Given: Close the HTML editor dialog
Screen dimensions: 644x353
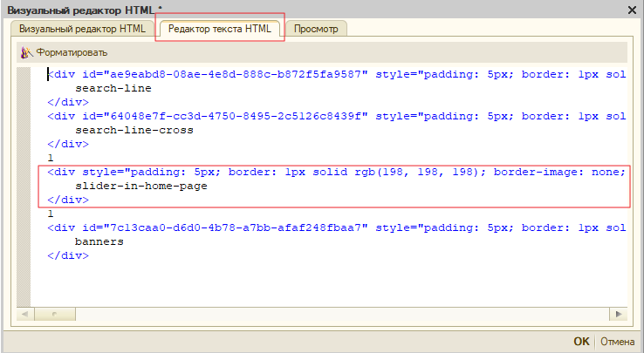Looking at the screenshot, I should (x=632, y=10).
